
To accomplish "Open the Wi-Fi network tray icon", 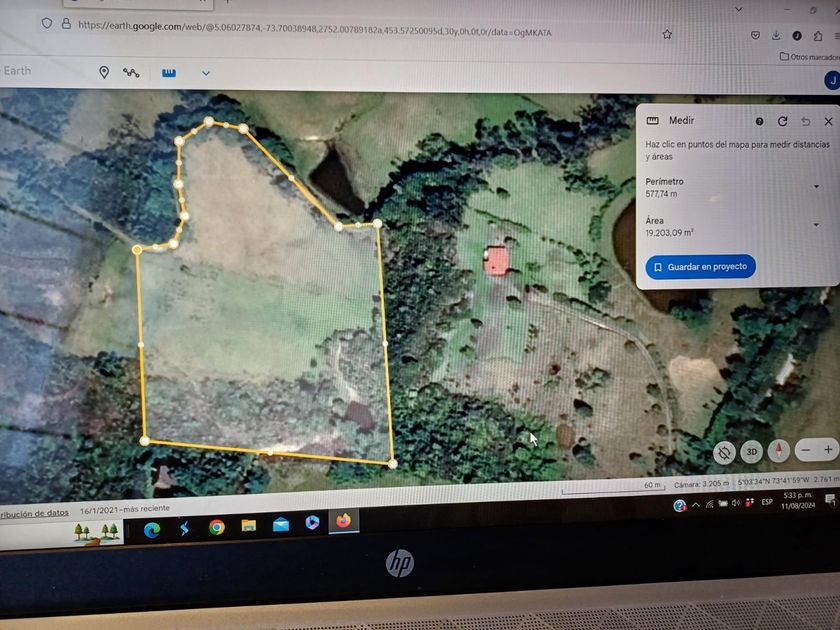I will coord(709,504).
